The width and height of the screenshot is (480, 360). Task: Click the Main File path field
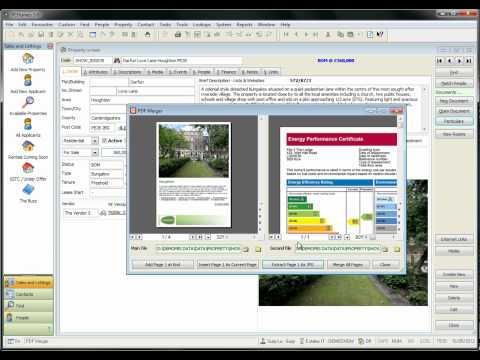point(199,249)
